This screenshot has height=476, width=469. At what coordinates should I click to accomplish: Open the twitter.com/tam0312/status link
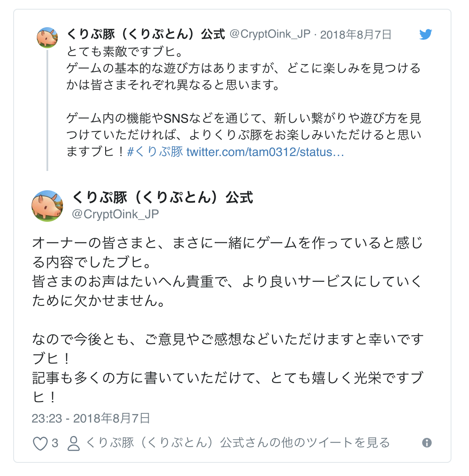click(265, 152)
